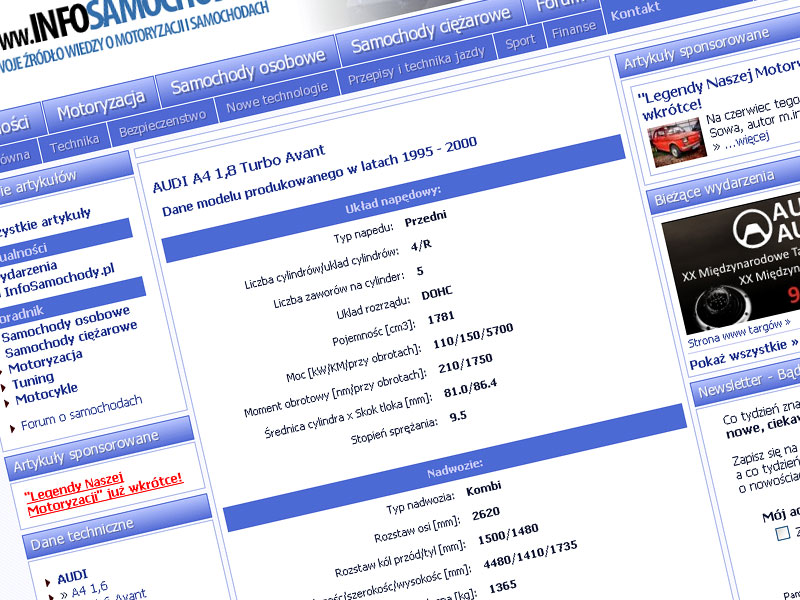Open the Samochody ciężarowe main menu tab
This screenshot has height=600, width=800.
click(x=430, y=30)
